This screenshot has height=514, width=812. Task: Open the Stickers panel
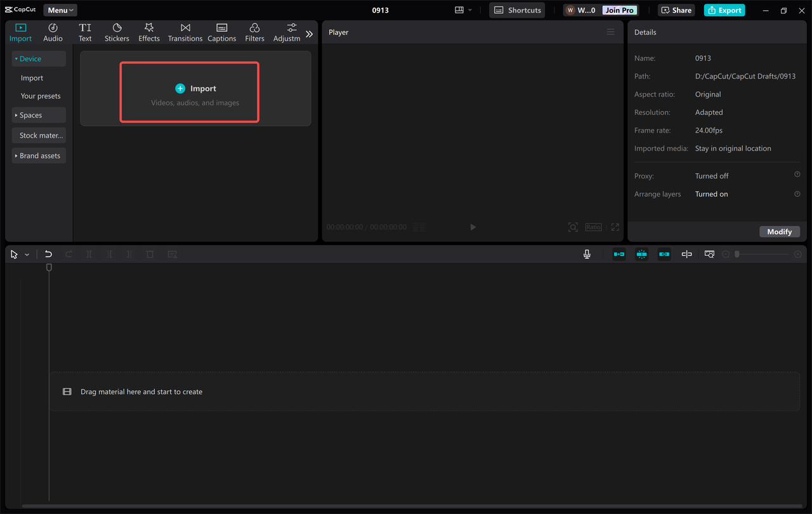point(117,32)
